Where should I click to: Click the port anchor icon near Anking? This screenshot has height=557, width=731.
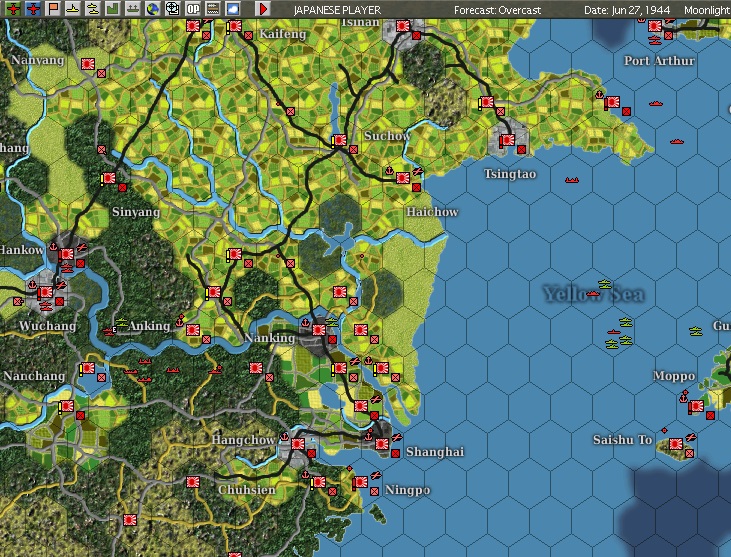(180, 321)
